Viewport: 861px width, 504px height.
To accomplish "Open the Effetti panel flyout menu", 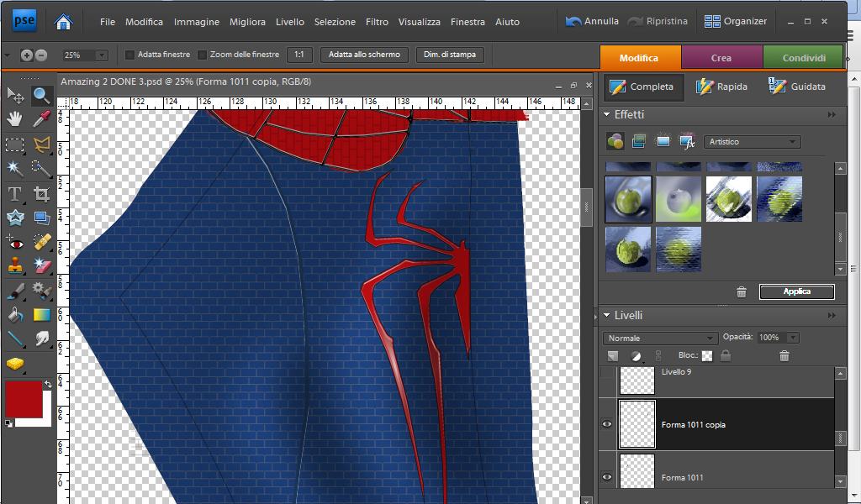I will pyautogui.click(x=832, y=114).
